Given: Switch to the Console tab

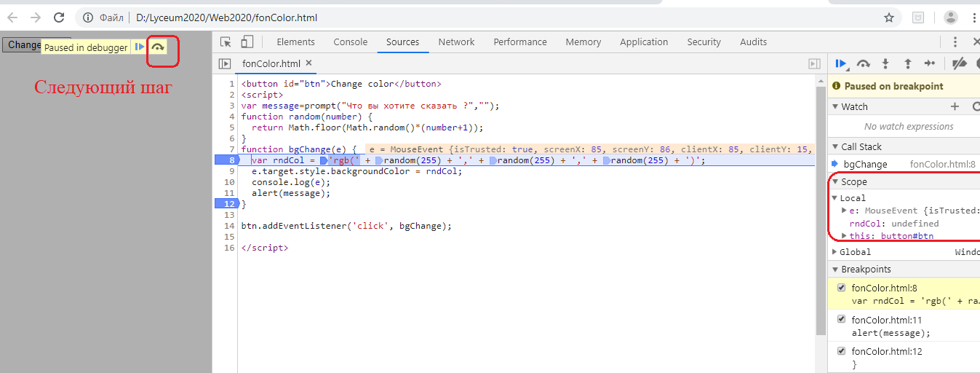Looking at the screenshot, I should (350, 42).
